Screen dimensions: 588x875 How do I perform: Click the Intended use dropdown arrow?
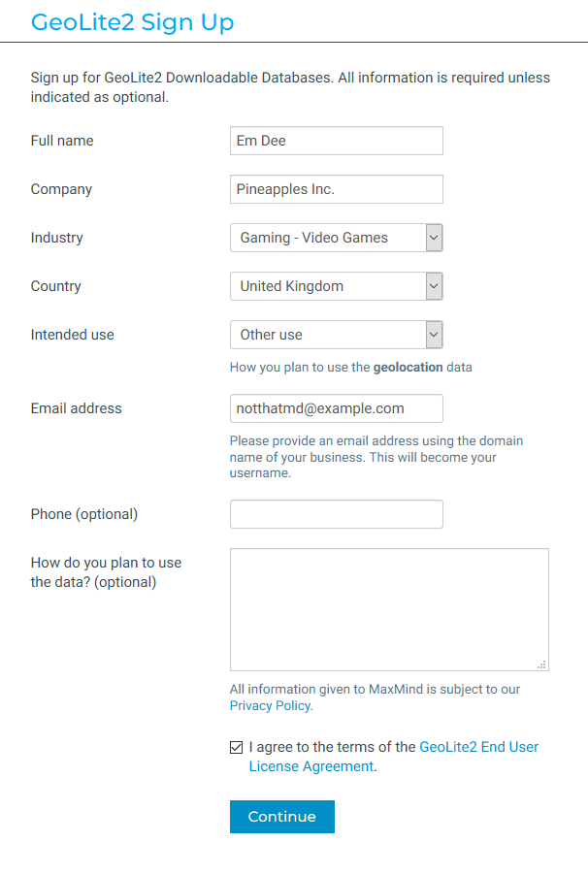pos(436,334)
